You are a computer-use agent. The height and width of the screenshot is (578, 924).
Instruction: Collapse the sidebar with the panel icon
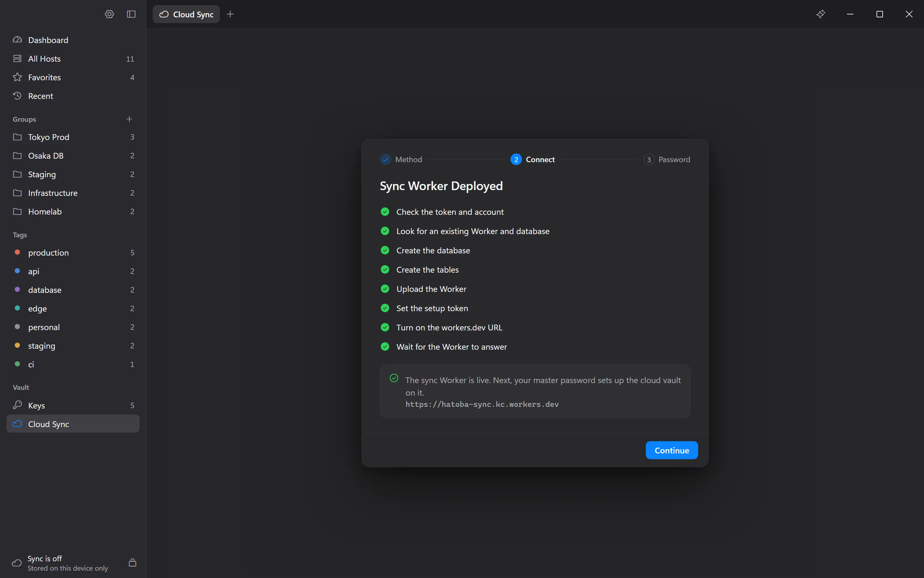coord(131,14)
